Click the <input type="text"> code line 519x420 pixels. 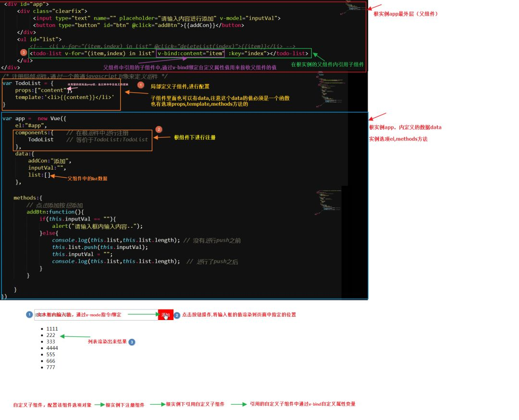157,18
